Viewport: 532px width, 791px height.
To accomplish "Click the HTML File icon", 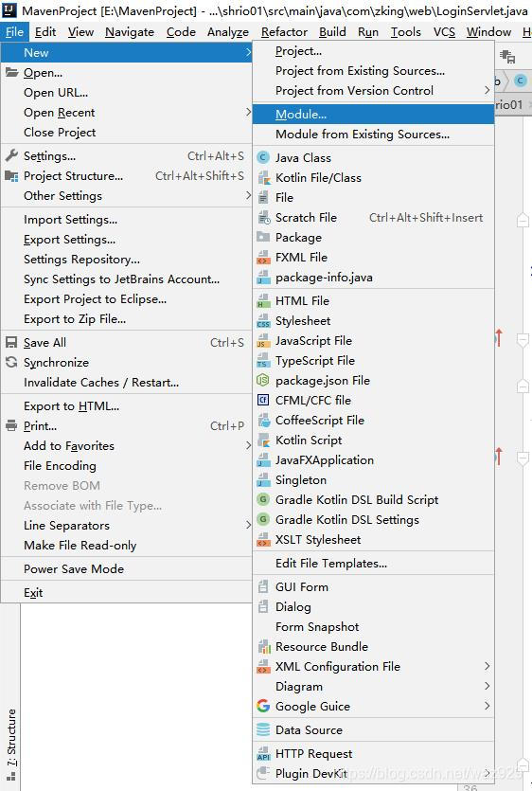I will (263, 300).
